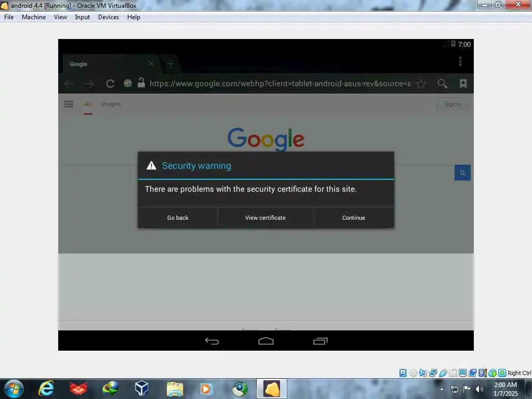Click the site favicon beside the lock
Image resolution: width=532 pixels, height=399 pixels.
coord(128,83)
